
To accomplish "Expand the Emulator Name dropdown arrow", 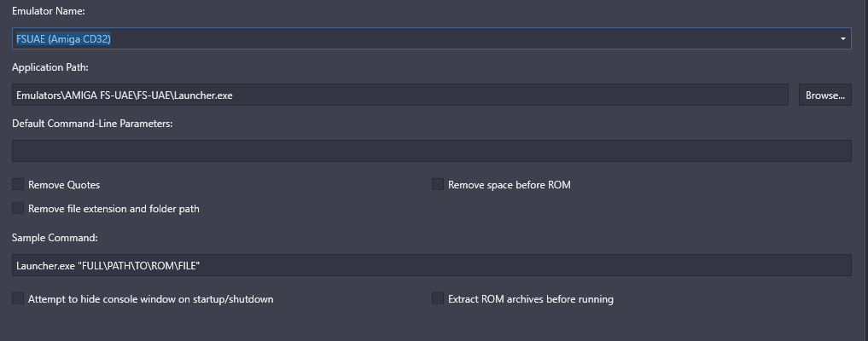I will [x=842, y=38].
